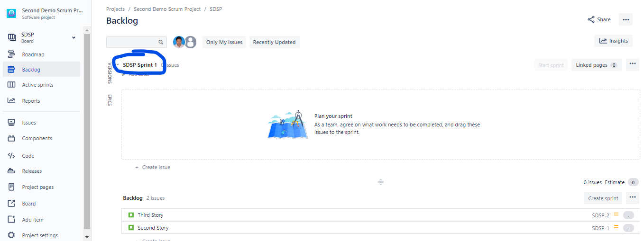This screenshot has width=644, height=241.
Task: Open the page more-actions ellipsis menu
Action: tap(626, 19)
